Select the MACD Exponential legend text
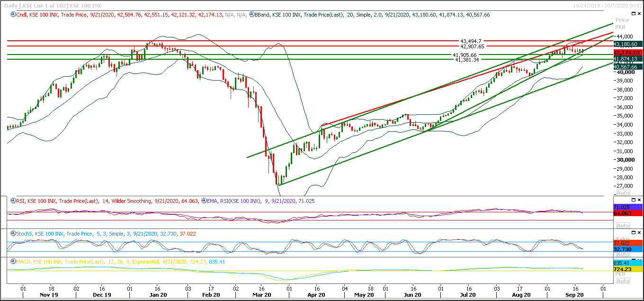 (x=121, y=261)
